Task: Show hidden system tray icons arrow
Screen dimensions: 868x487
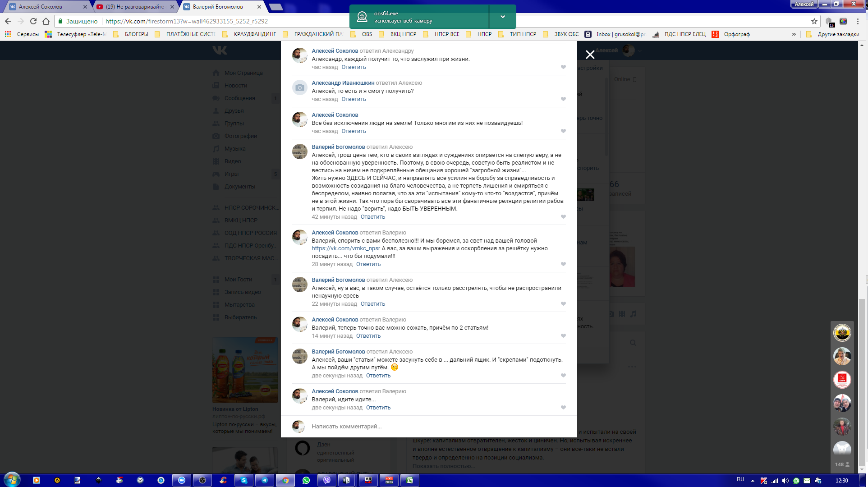Action: click(753, 481)
